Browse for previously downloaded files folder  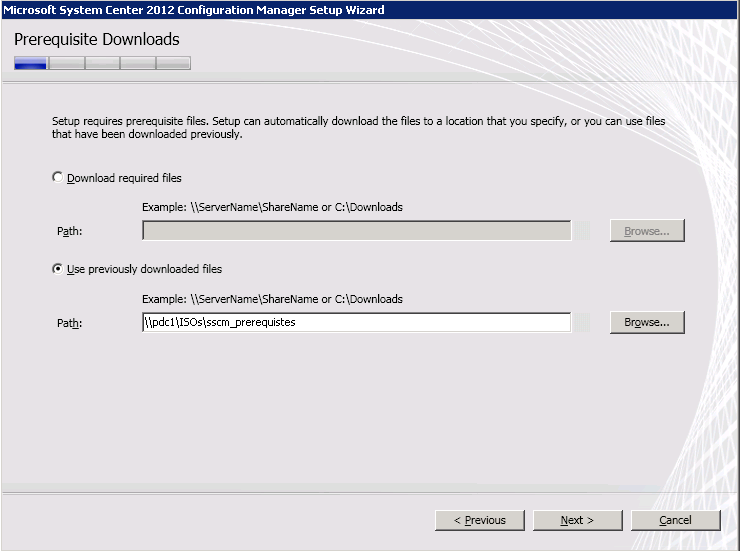647,322
